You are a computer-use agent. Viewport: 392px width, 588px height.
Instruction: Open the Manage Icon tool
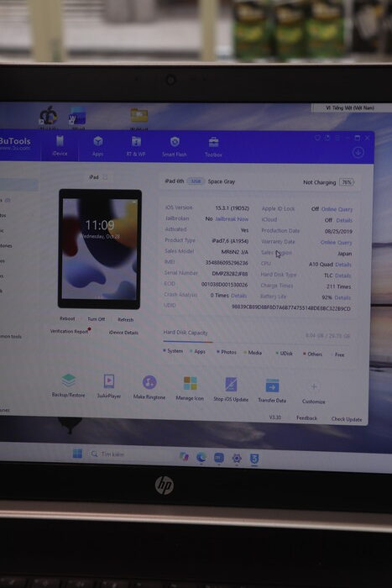click(x=190, y=388)
